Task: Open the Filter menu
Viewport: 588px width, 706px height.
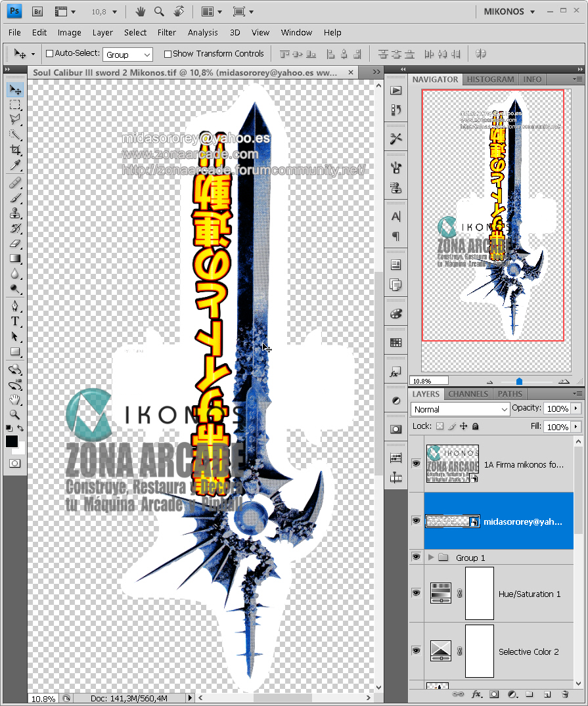Action: tap(166, 32)
